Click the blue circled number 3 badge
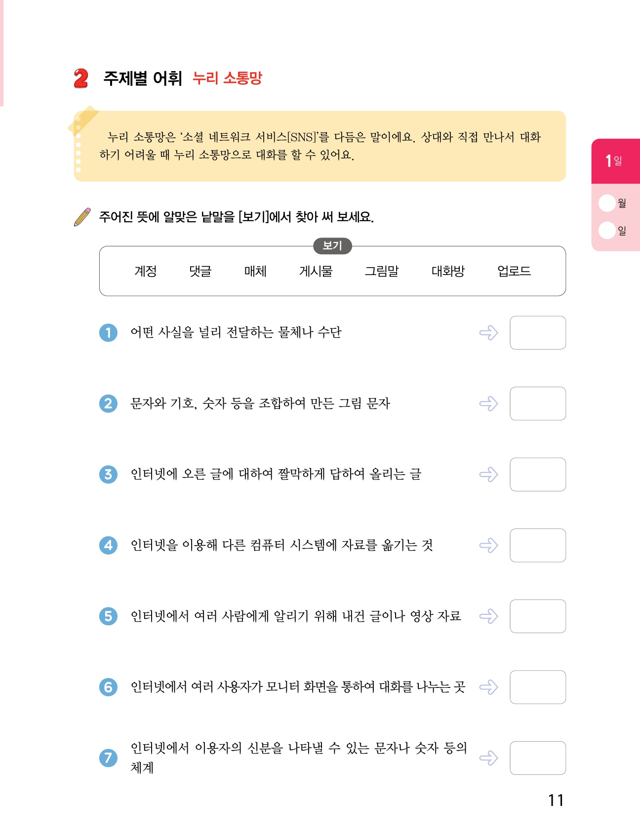The image size is (640, 840). click(109, 475)
